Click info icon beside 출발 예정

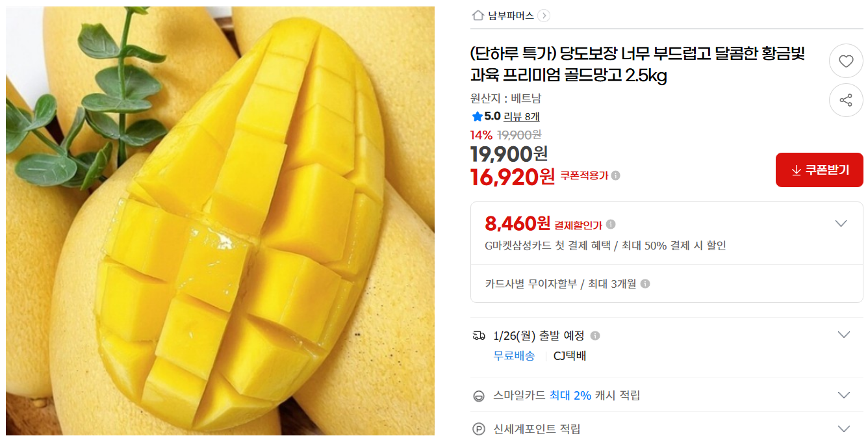[x=595, y=336]
